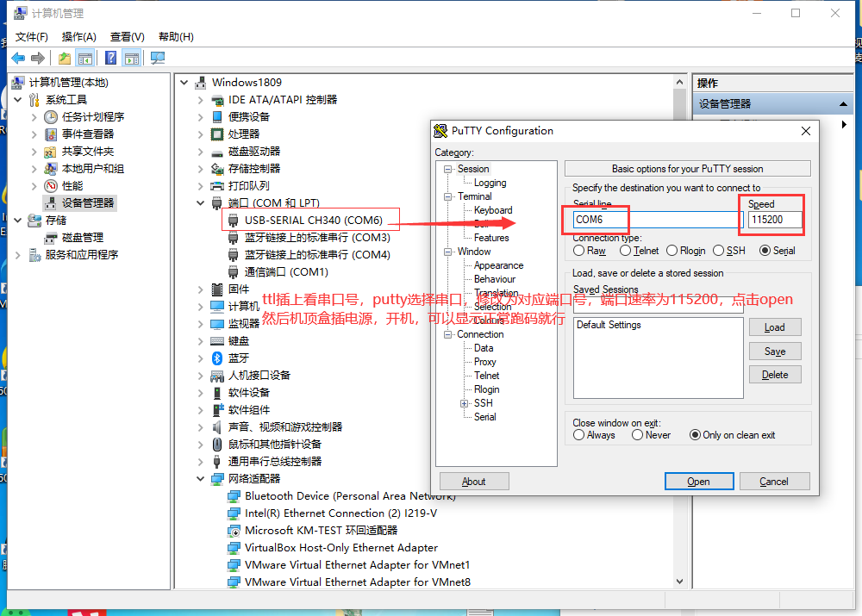Select the Serial connection type radio
The width and height of the screenshot is (862, 616).
coord(765,251)
